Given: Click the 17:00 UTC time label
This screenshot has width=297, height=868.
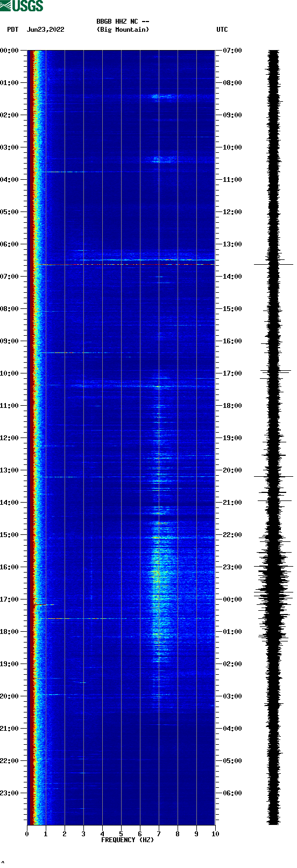Looking at the screenshot, I should tap(232, 373).
